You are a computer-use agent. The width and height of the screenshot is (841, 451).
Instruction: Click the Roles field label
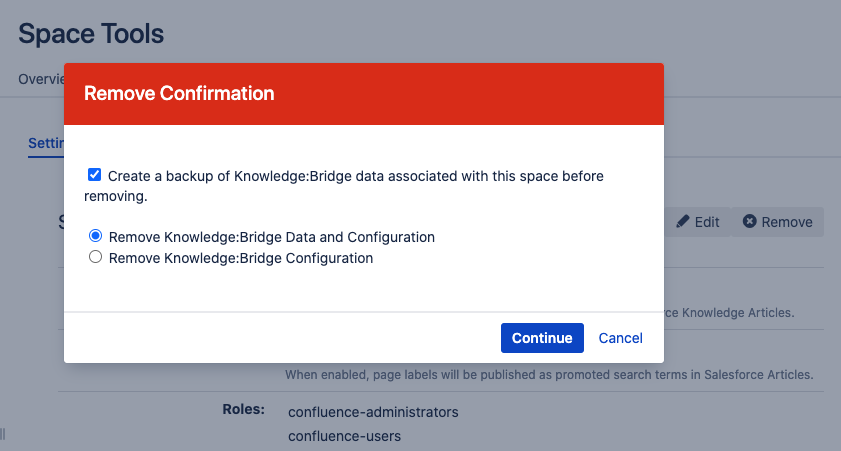[x=243, y=409]
